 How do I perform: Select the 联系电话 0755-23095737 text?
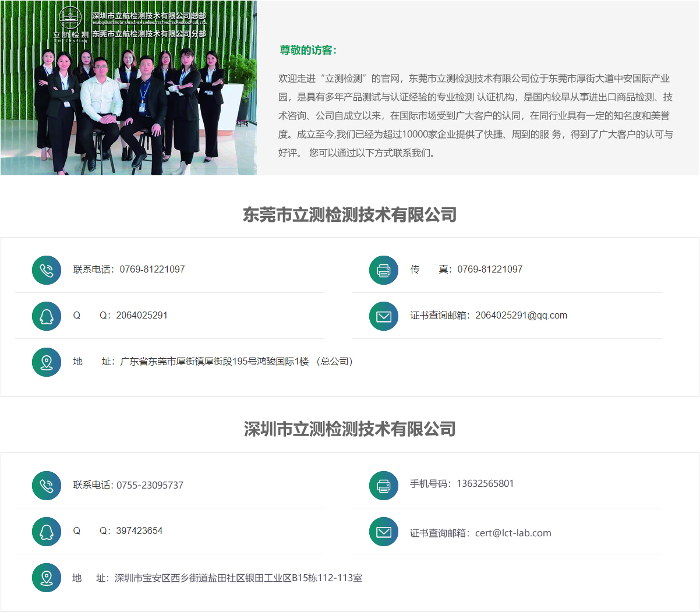pos(128,485)
